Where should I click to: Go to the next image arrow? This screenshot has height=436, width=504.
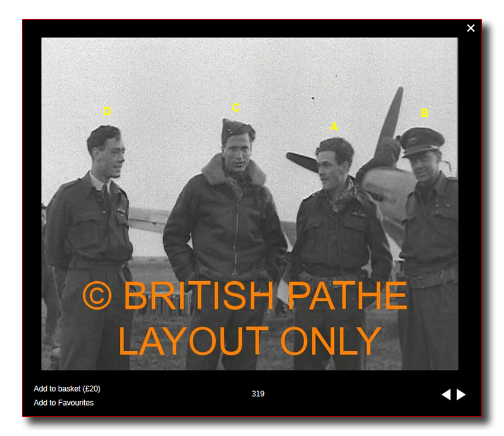(x=461, y=394)
